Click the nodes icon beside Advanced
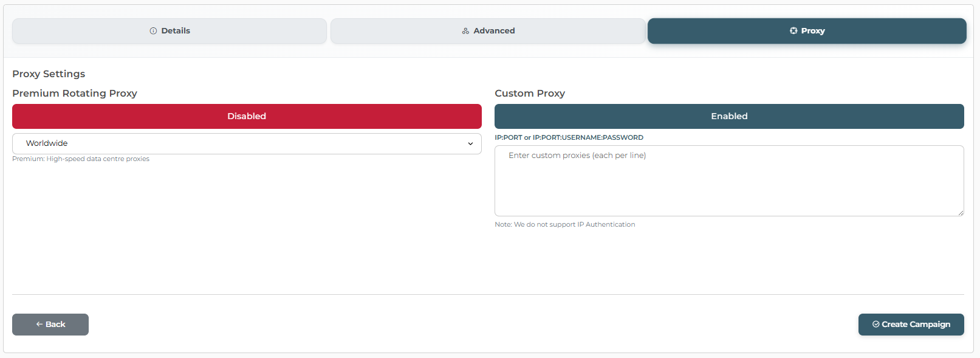The image size is (980, 358). click(465, 31)
